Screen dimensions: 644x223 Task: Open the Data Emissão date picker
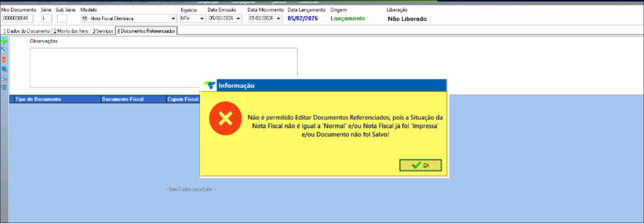coord(239,19)
